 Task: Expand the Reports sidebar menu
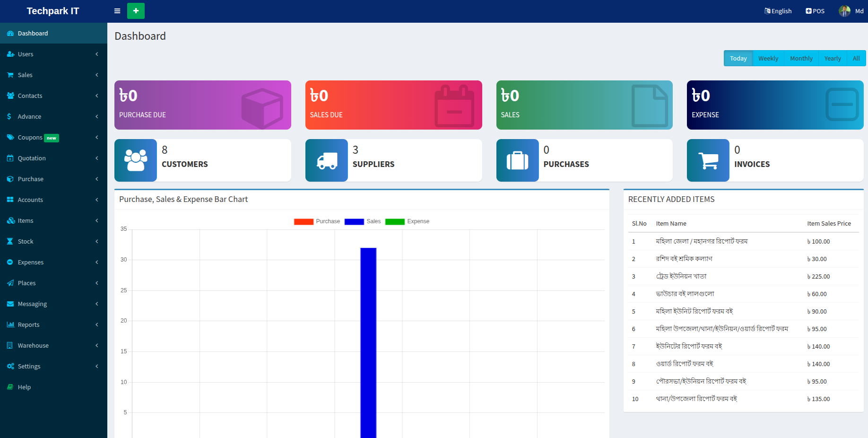(x=28, y=324)
